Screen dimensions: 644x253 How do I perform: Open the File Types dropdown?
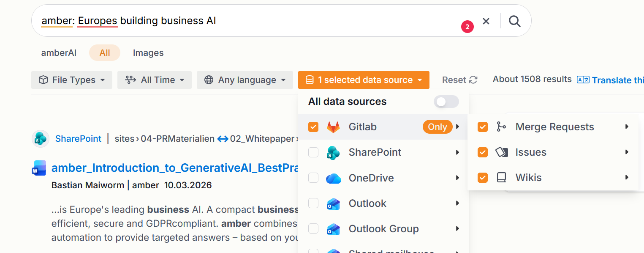(x=72, y=80)
